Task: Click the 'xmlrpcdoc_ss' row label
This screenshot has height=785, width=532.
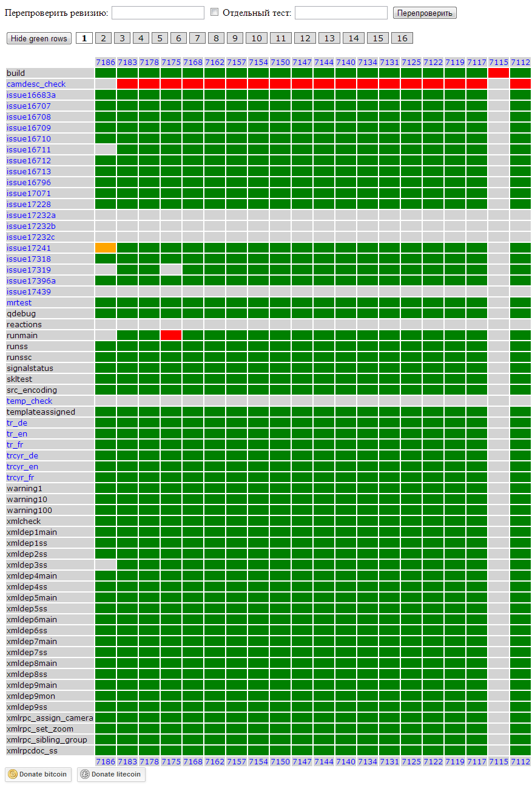Action: tap(32, 750)
